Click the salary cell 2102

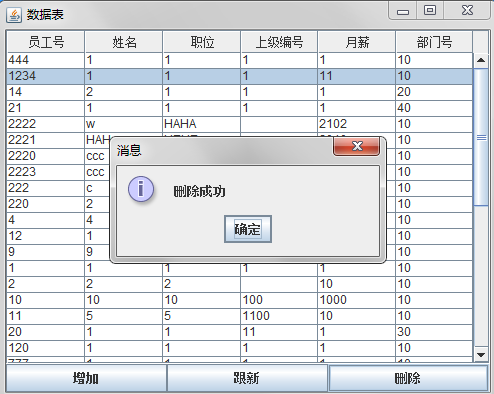(x=357, y=124)
